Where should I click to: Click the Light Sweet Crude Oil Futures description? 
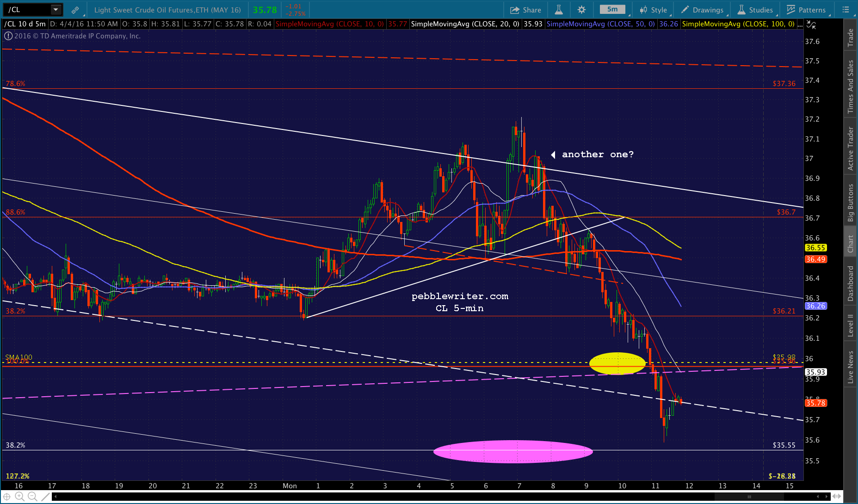coord(167,10)
